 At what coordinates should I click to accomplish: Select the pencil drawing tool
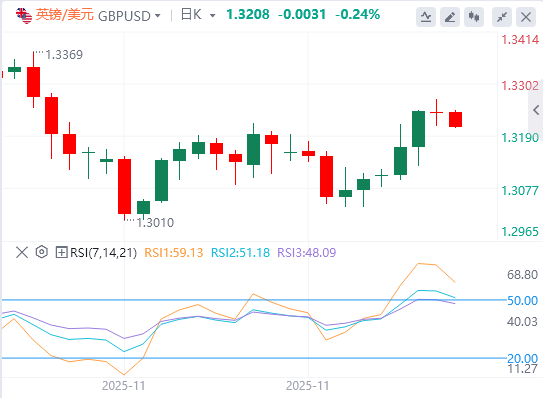point(449,17)
